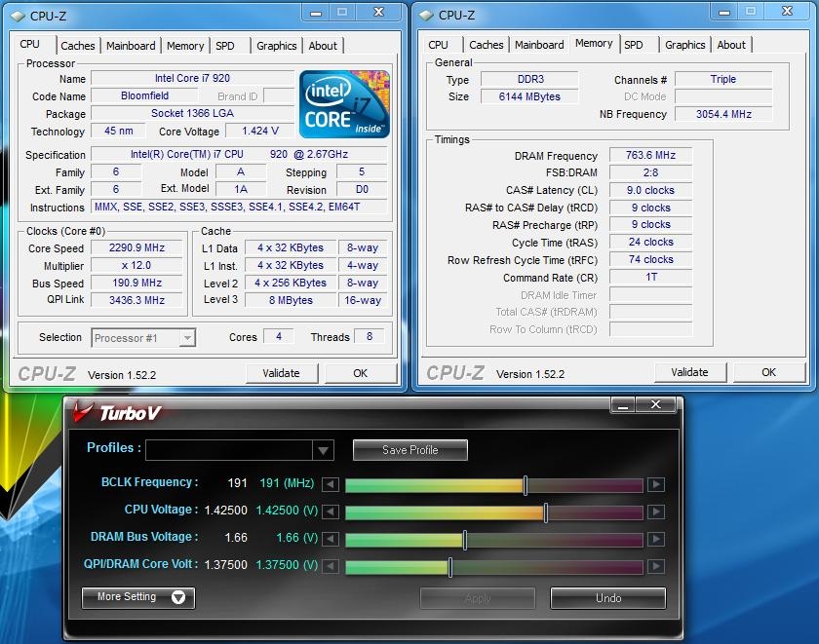
Task: Decrease DRAM Bus Voltage with left arrow
Action: tap(331, 540)
